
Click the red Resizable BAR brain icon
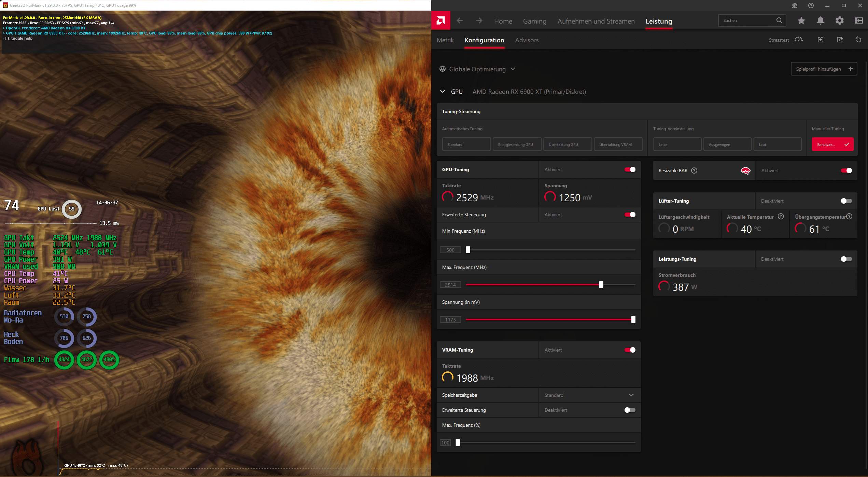click(746, 171)
